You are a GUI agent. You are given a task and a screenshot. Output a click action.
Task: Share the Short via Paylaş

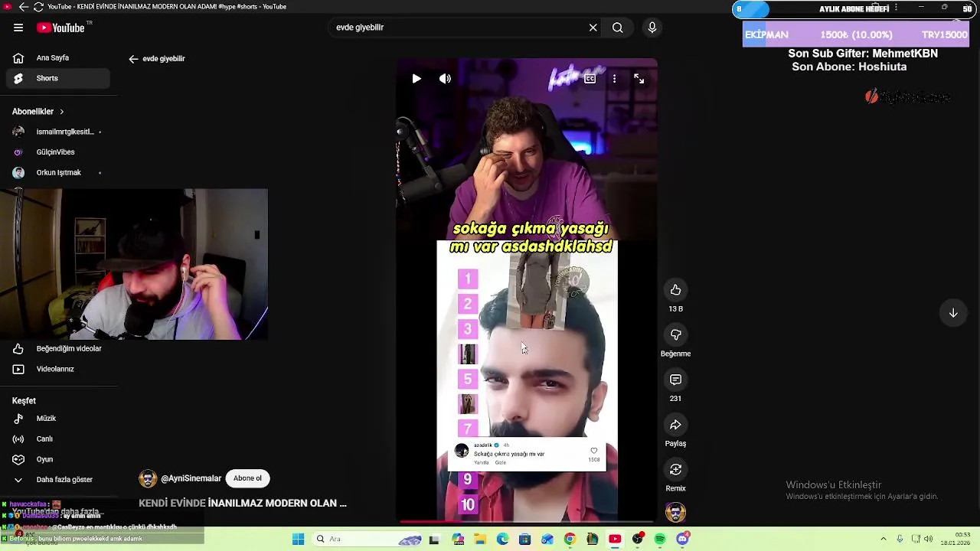[x=675, y=425]
